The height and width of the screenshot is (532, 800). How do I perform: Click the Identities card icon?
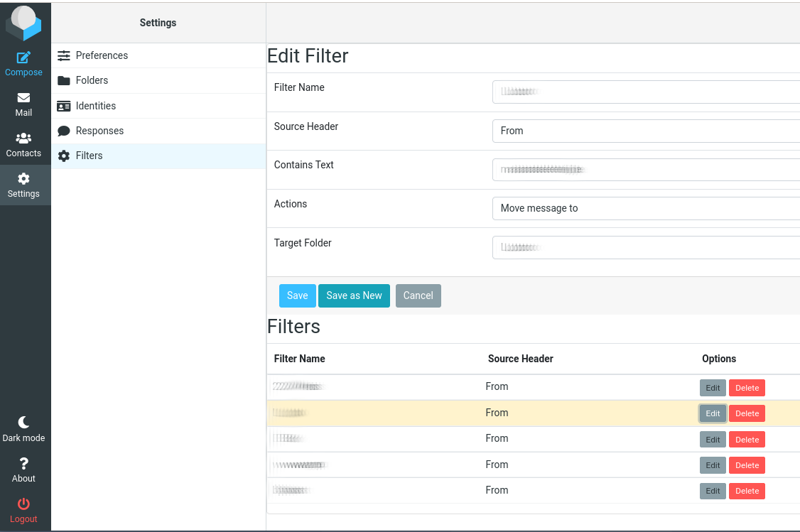pos(64,106)
